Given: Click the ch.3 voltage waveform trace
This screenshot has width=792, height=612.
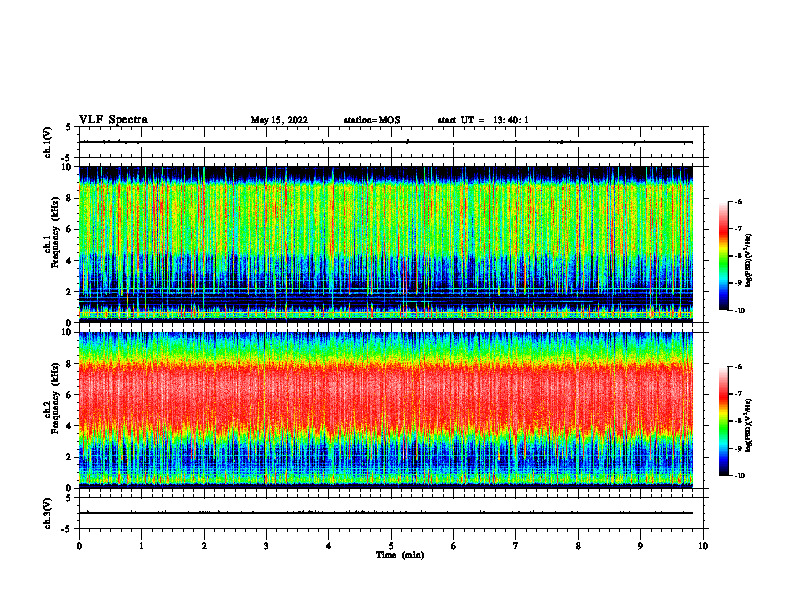Looking at the screenshot, I should [x=386, y=513].
